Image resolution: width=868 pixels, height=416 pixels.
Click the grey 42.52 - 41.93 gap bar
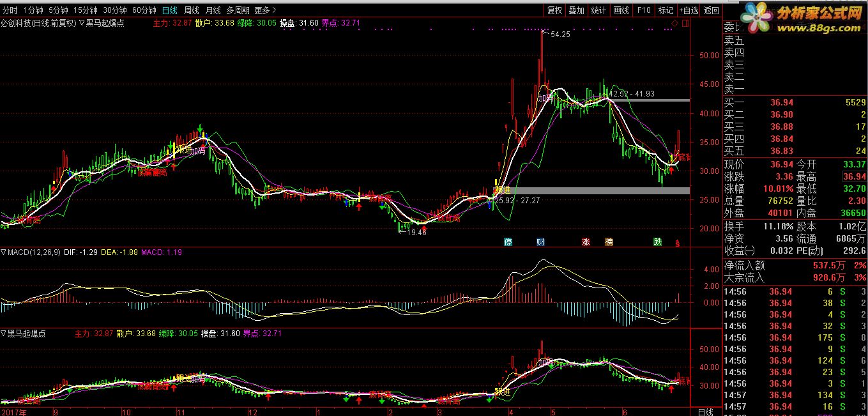tap(649, 100)
